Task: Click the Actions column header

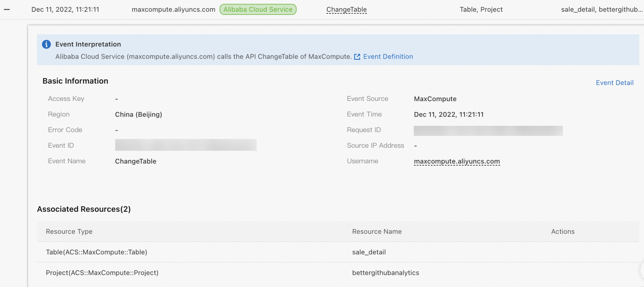Action: tap(563, 232)
